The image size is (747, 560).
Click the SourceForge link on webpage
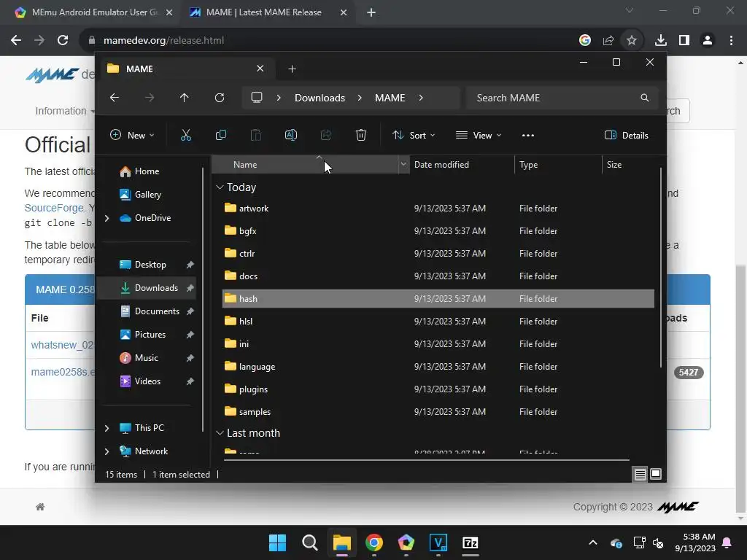(54, 208)
